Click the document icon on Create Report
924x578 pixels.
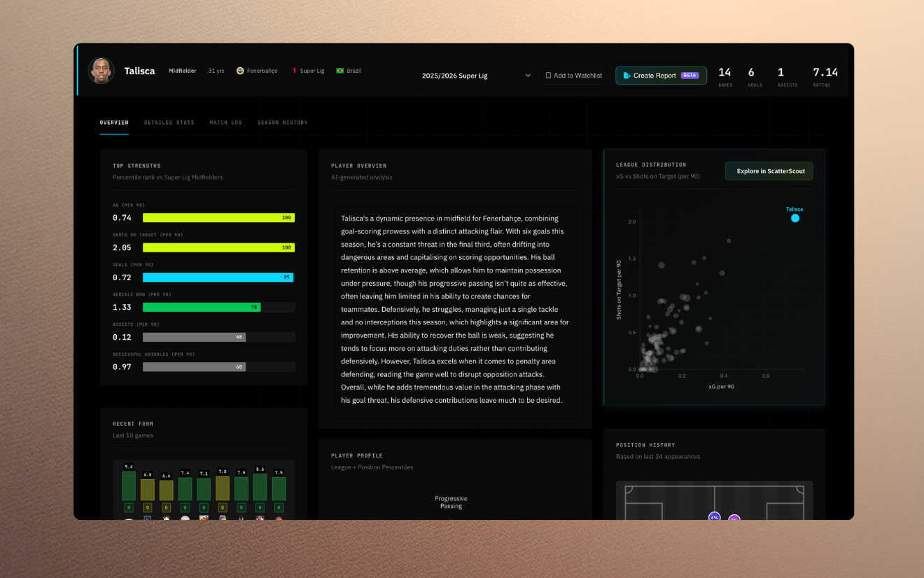coord(626,76)
